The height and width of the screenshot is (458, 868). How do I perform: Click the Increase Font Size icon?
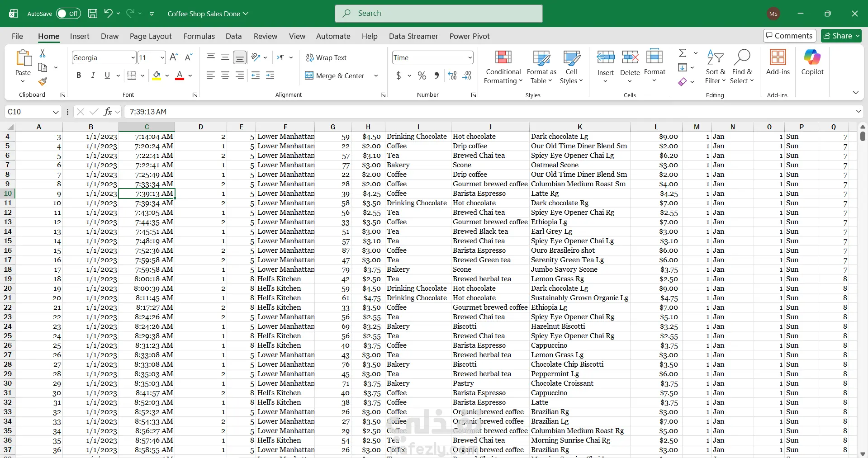(x=174, y=57)
